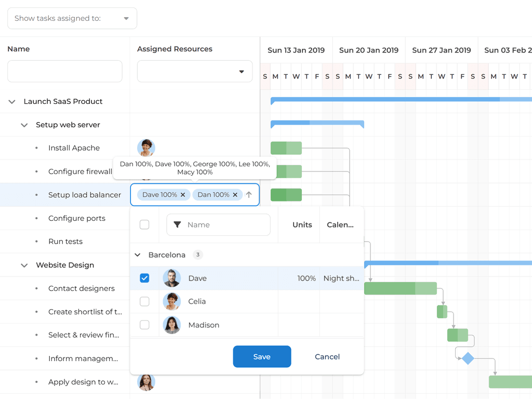Click the blue milestone diamond in the chart
This screenshot has width=532, height=399.
(x=467, y=357)
